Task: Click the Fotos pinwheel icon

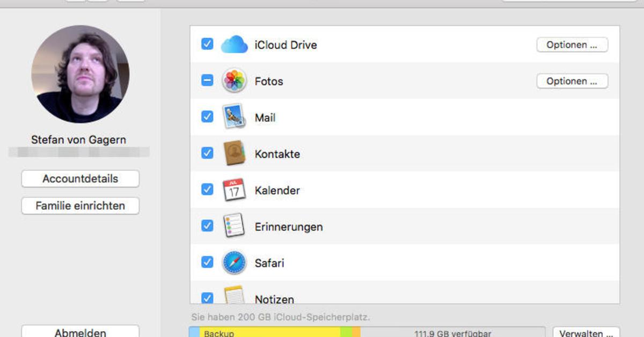Action: coord(234,81)
